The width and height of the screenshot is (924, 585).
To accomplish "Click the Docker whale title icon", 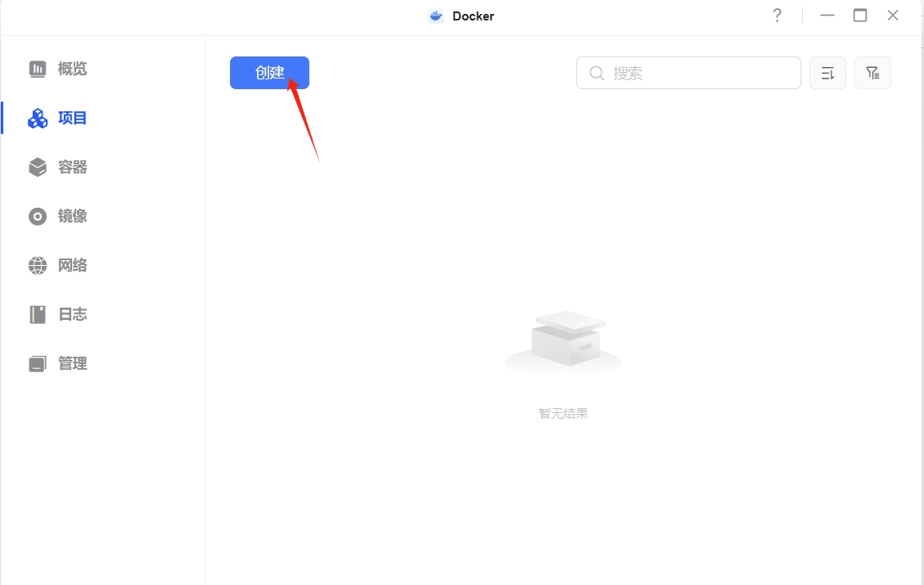I will point(436,16).
